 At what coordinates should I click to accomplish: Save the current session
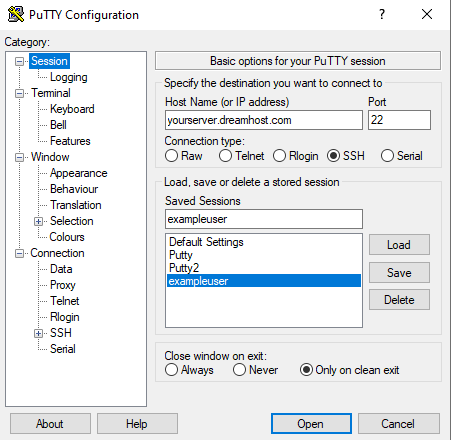[399, 273]
